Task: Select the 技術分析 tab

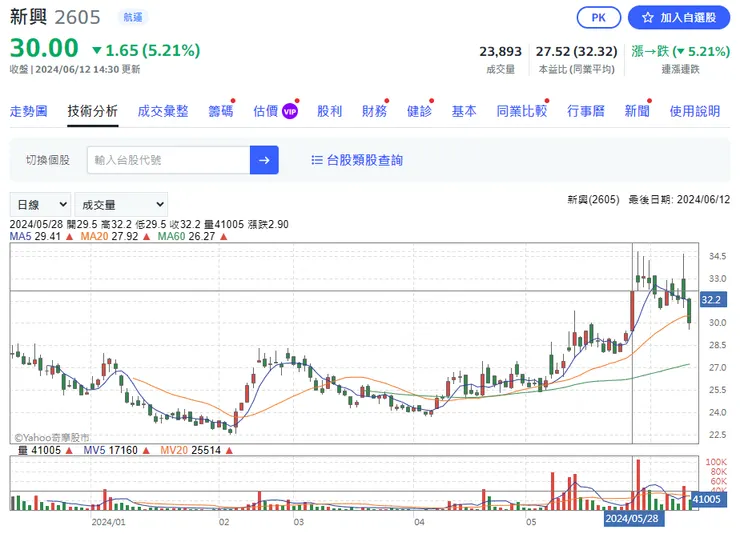Action: pyautogui.click(x=92, y=111)
